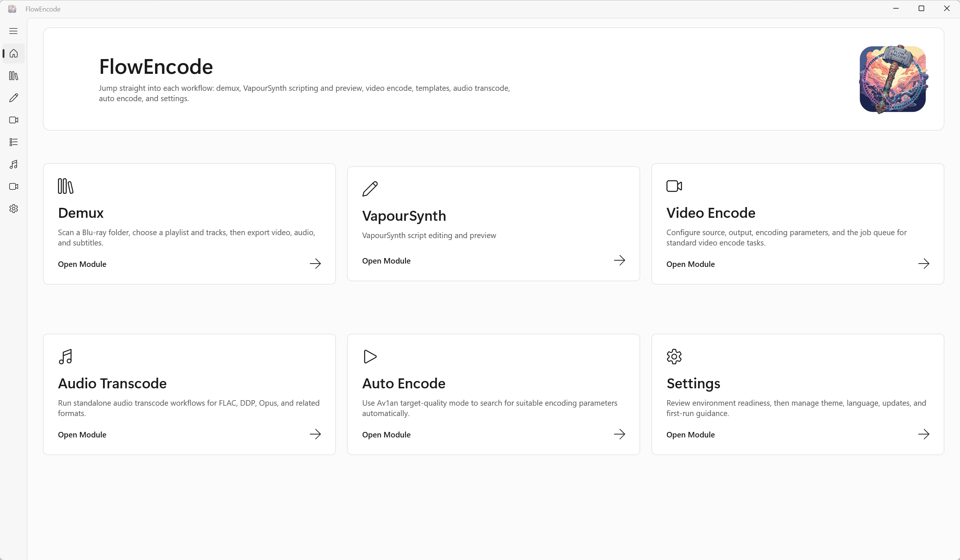Click sidebar camera icon just below the pencil
Viewport: 960px width, 560px height.
click(x=14, y=120)
